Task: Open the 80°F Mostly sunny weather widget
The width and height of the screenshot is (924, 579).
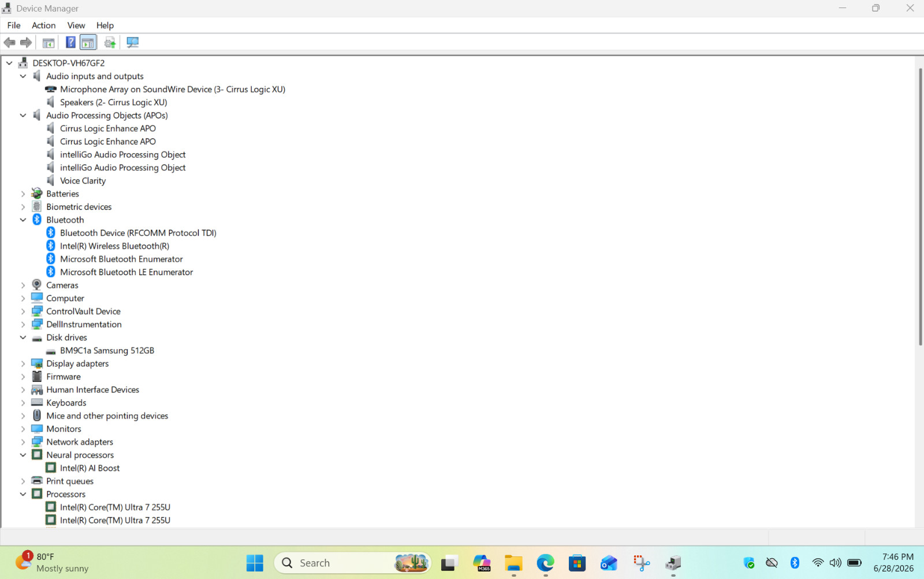Action: coord(52,563)
